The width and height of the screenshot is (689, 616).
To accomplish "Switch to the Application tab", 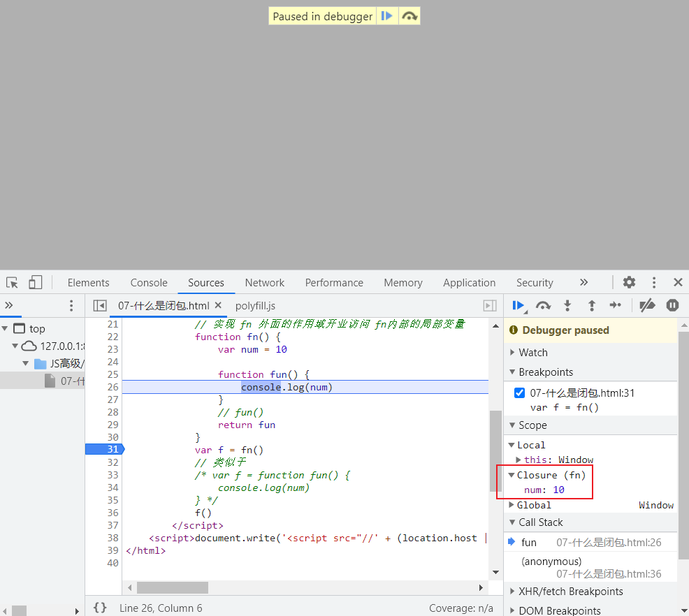I will 470,283.
